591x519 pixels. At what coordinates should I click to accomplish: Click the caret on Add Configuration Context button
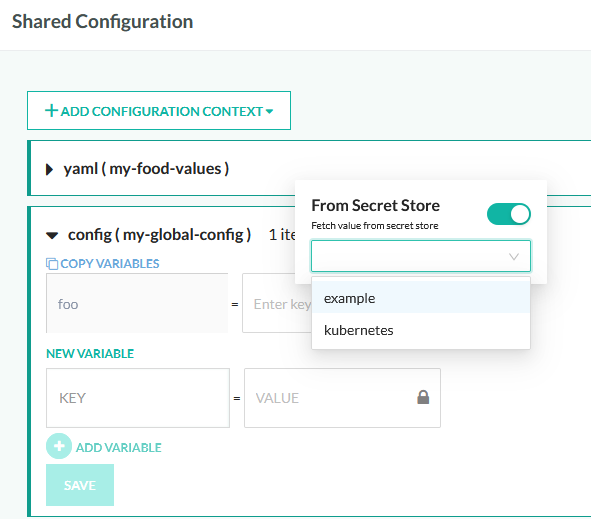coord(269,111)
